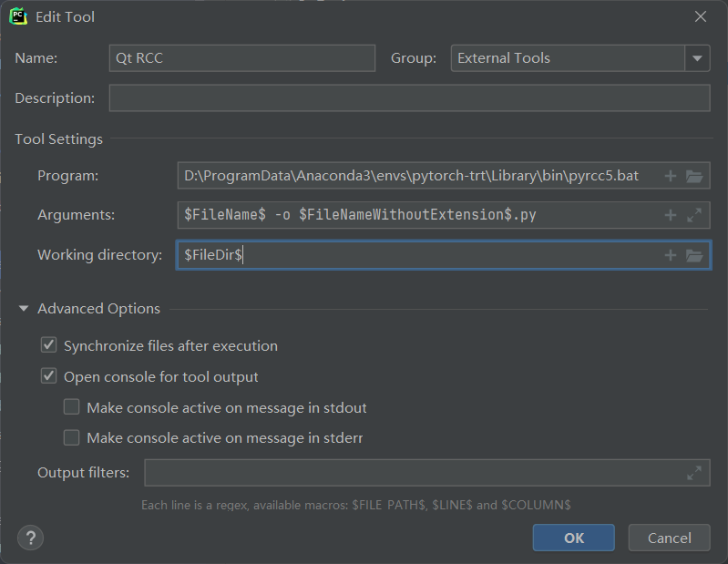Close the Edit Tool dialog window
728x564 pixels.
point(701,16)
